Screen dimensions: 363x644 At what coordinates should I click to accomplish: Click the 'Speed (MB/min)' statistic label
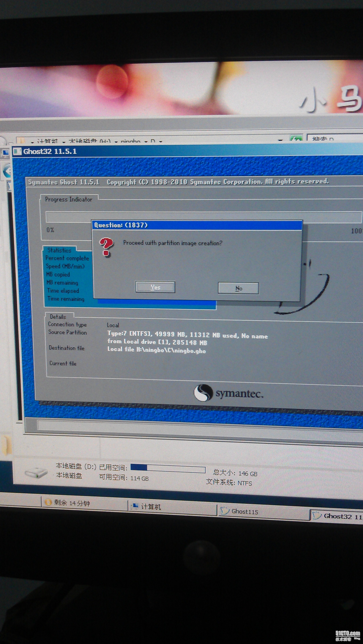(x=65, y=266)
